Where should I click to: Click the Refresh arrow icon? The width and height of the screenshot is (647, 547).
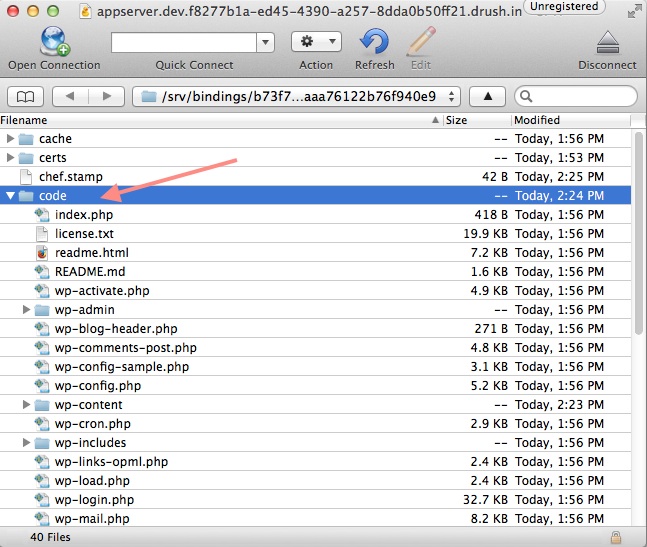click(x=374, y=42)
